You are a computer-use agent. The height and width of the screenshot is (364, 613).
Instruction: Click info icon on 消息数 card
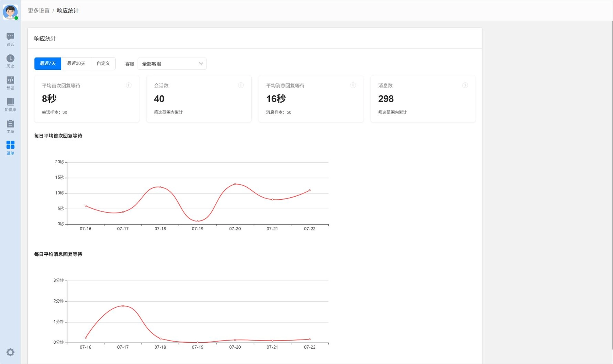tap(465, 85)
